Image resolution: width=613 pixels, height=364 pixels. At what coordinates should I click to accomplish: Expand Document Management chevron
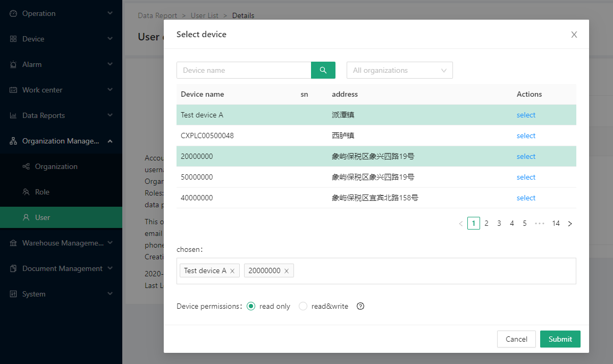click(110, 268)
